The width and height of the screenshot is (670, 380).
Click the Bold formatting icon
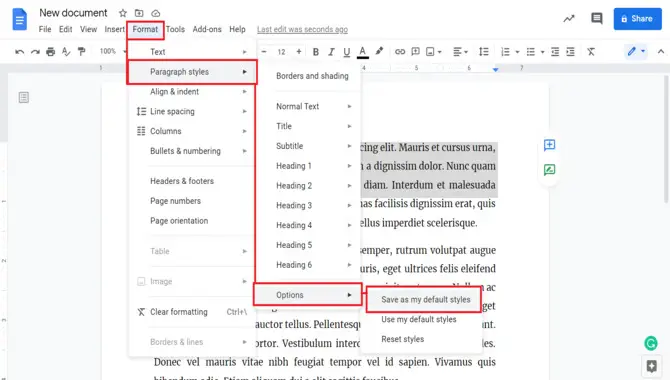pyautogui.click(x=315, y=52)
